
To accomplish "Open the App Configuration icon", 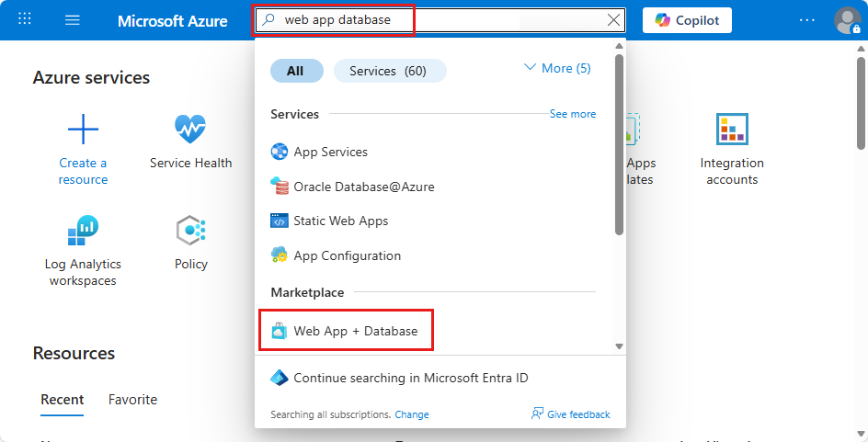I will tap(280, 255).
